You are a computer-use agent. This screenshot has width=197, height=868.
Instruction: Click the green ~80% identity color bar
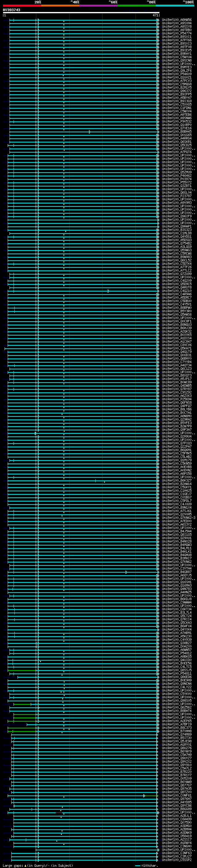(137, 6)
